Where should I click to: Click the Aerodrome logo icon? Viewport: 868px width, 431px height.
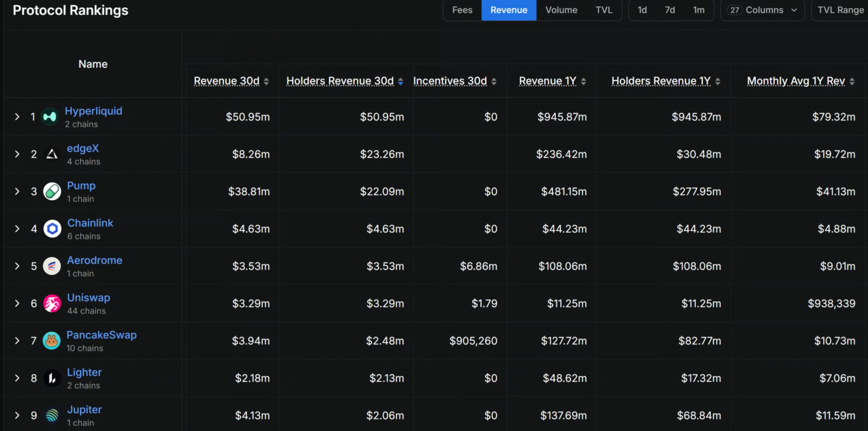(52, 266)
